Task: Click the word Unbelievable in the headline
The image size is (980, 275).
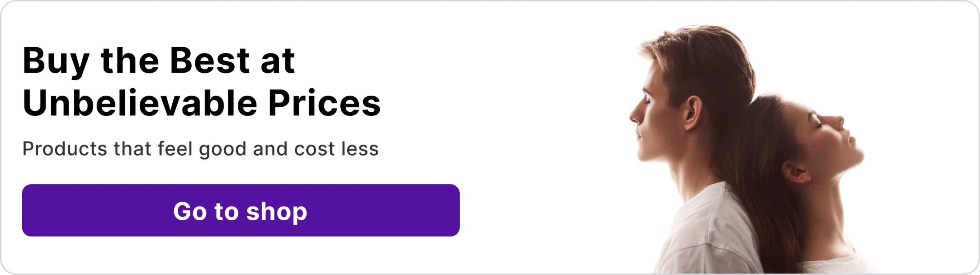Action: point(140,103)
